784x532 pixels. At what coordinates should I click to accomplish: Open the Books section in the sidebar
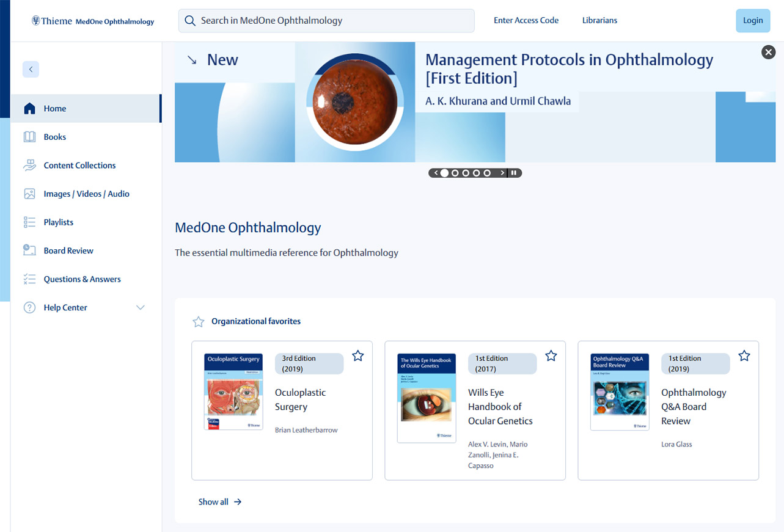54,137
